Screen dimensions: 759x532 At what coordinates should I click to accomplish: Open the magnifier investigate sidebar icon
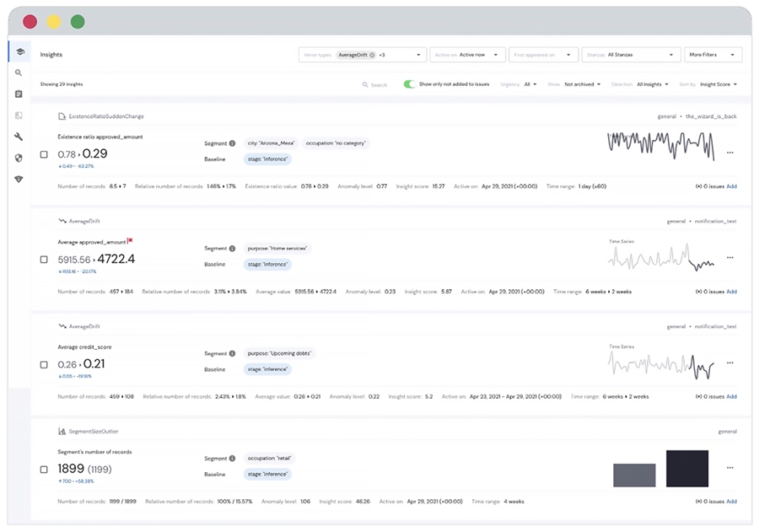tap(19, 73)
